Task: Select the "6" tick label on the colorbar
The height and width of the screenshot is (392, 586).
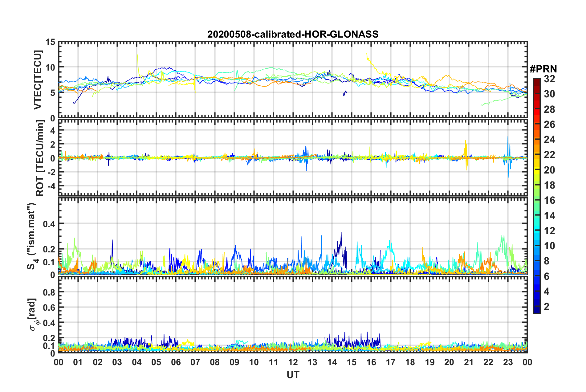Action: 547,276
